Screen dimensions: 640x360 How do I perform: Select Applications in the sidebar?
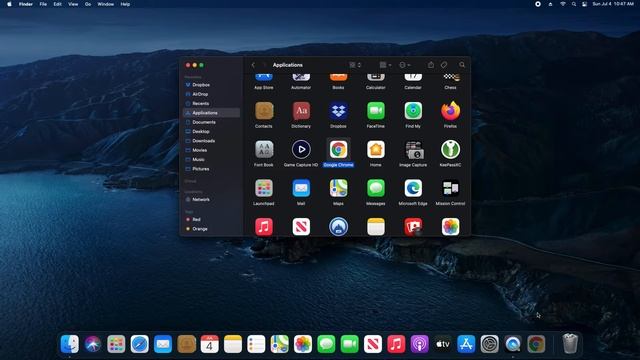click(x=211, y=113)
